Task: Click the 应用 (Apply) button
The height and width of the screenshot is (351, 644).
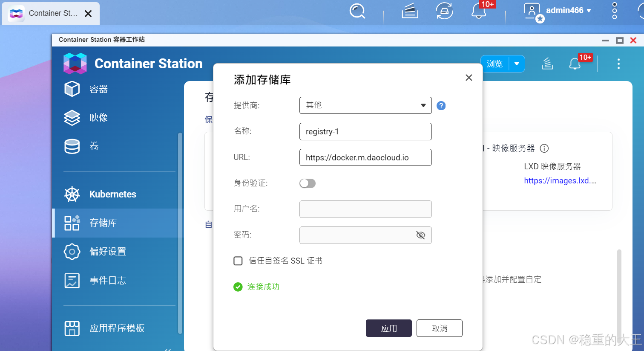Action: 389,328
